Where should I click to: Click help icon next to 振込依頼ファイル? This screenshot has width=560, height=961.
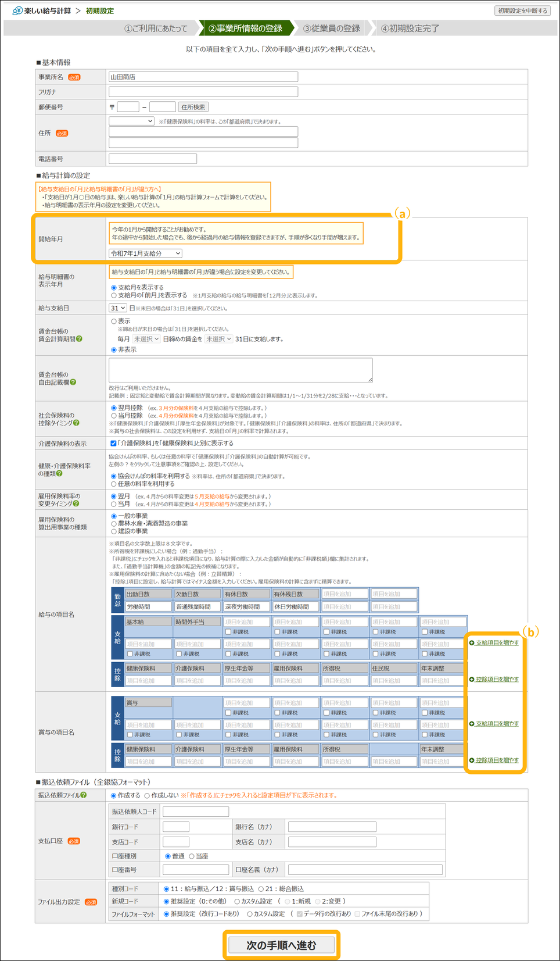84,795
